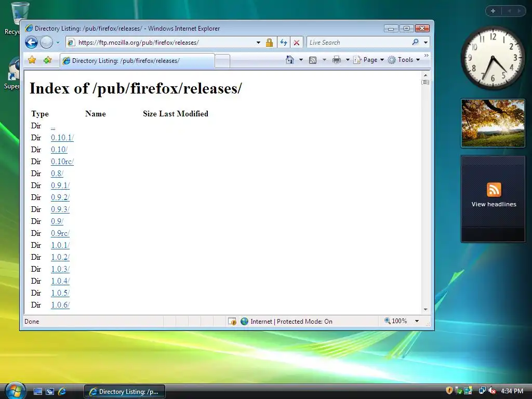
Task: Click the Live Search magnifier button
Action: coord(415,42)
